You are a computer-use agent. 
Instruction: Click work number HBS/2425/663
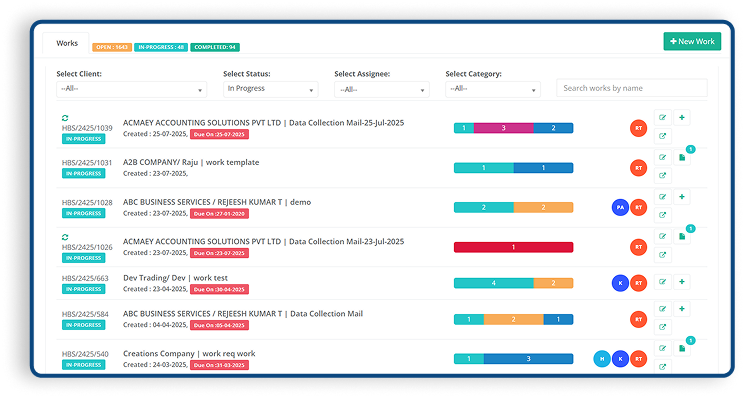coord(85,278)
